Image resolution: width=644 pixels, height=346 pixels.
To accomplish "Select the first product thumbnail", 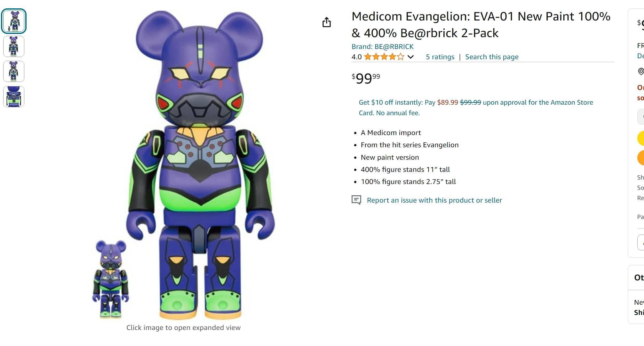I will pos(14,21).
